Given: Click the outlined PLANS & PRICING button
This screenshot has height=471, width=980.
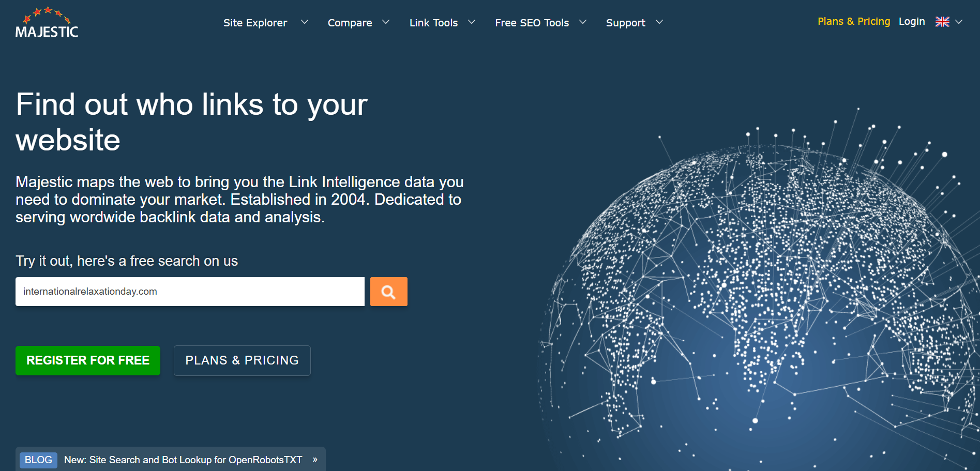Looking at the screenshot, I should click(242, 360).
